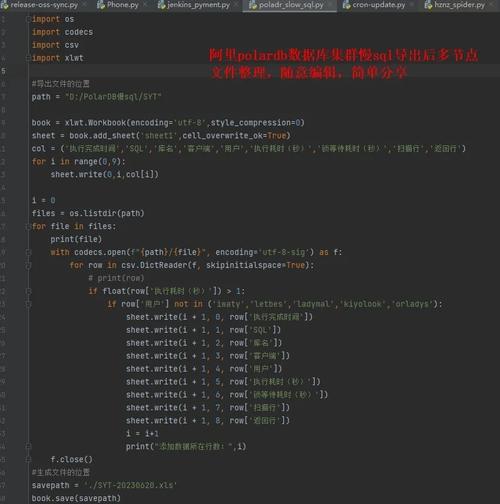This screenshot has height=504, width=500.
Task: Fold the 'with codecs.open' block
Action: click(28, 252)
